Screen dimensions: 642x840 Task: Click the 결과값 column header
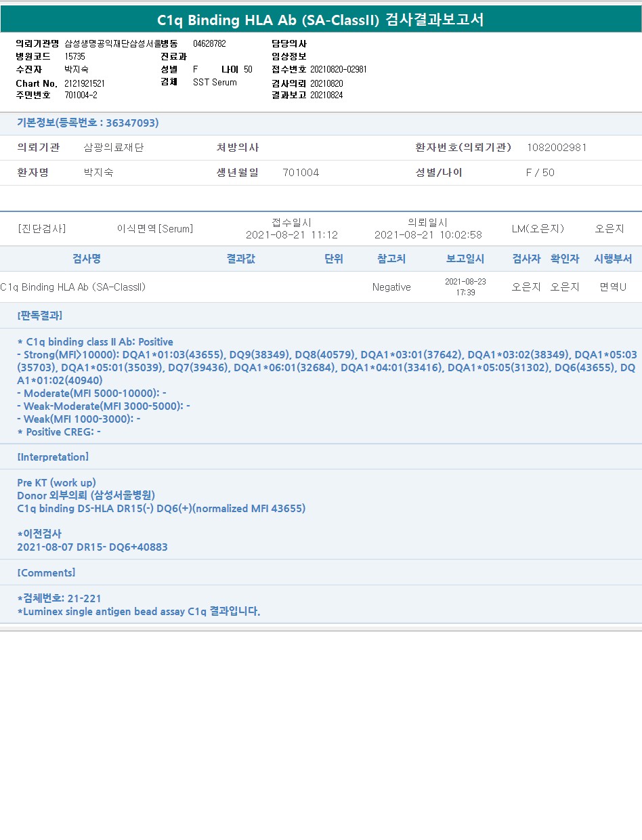(241, 259)
